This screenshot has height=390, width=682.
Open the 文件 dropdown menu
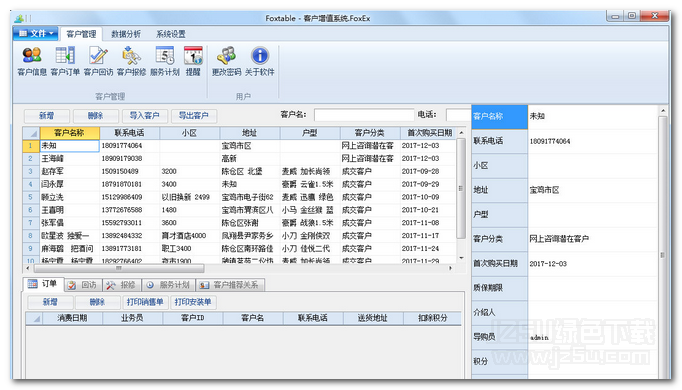[36, 33]
